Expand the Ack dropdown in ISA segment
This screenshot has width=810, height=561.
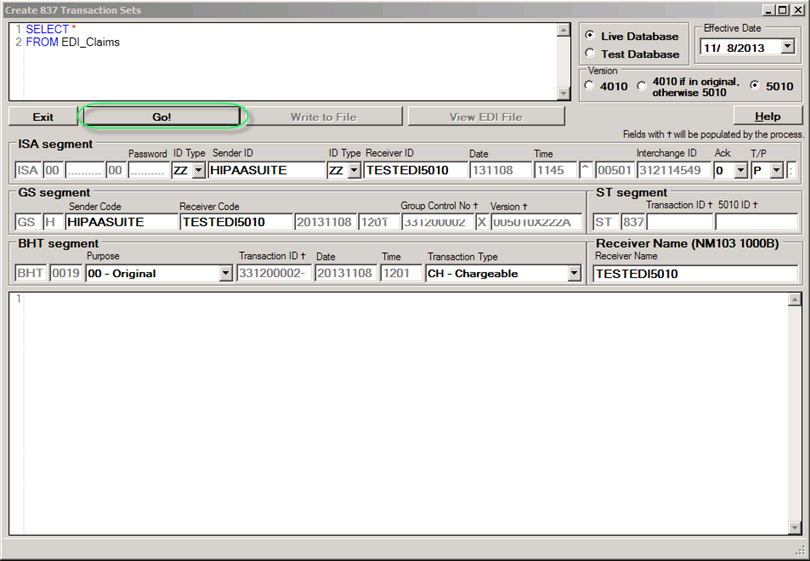(x=740, y=171)
